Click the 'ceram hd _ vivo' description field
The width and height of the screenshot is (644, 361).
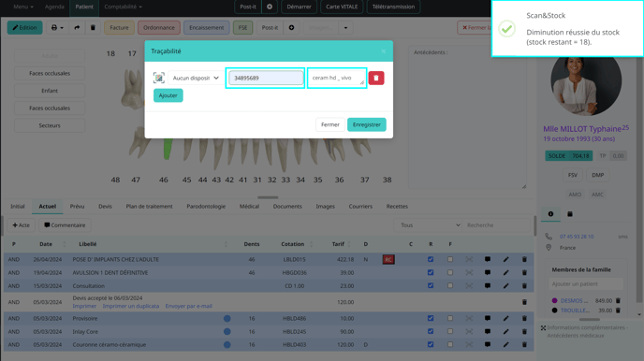tap(337, 78)
